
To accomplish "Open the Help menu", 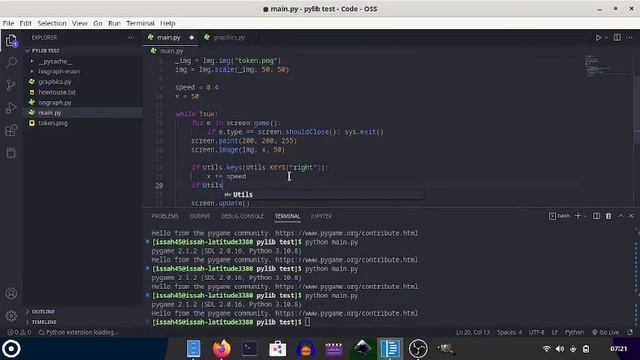I will point(167,23).
